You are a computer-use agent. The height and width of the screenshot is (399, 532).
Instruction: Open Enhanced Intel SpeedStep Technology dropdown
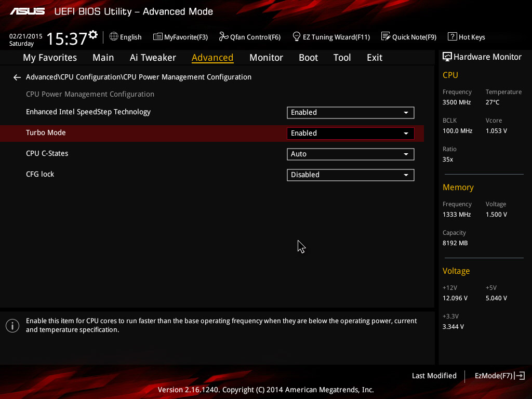tap(351, 113)
